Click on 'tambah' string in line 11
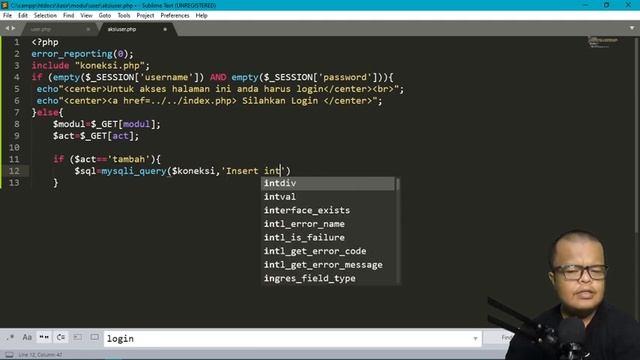 pos(129,159)
